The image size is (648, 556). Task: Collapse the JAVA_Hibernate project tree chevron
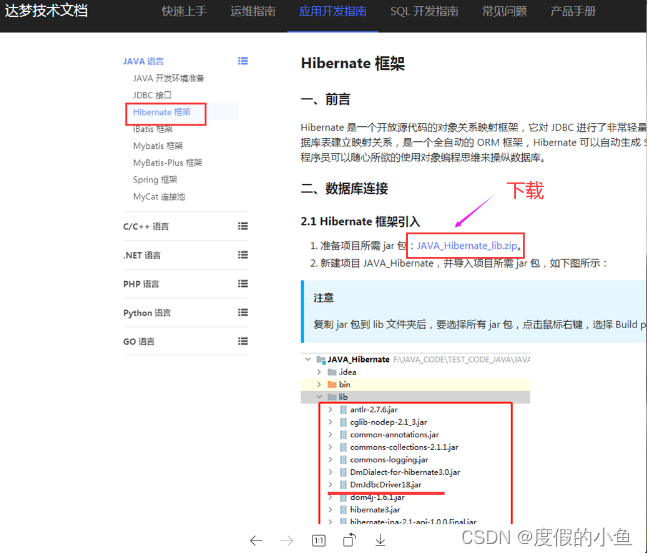pos(308,359)
